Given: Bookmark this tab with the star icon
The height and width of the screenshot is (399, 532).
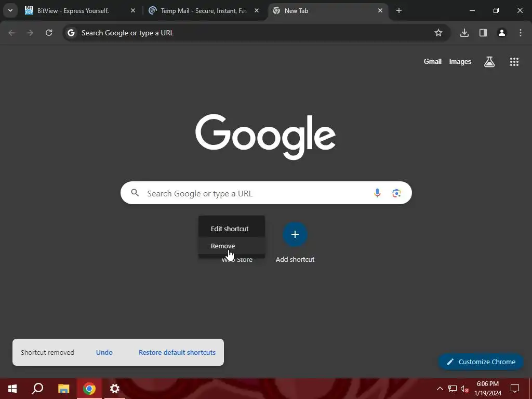Looking at the screenshot, I should pos(438,33).
